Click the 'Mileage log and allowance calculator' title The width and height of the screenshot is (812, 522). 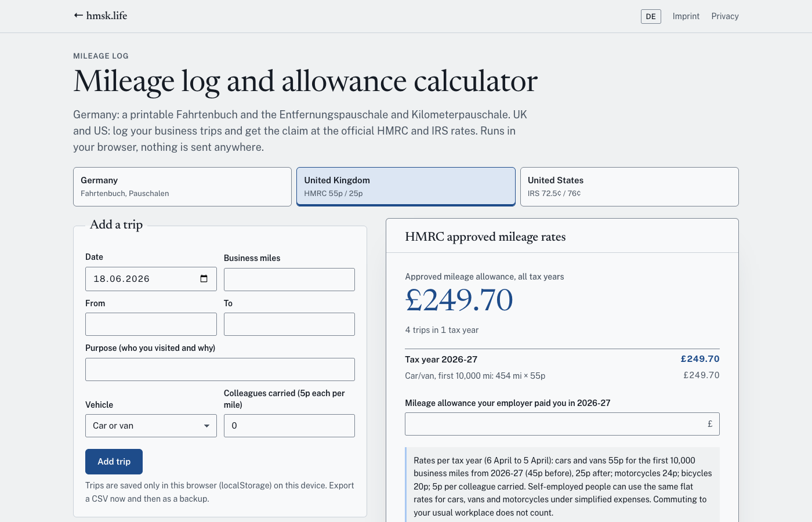click(x=305, y=81)
